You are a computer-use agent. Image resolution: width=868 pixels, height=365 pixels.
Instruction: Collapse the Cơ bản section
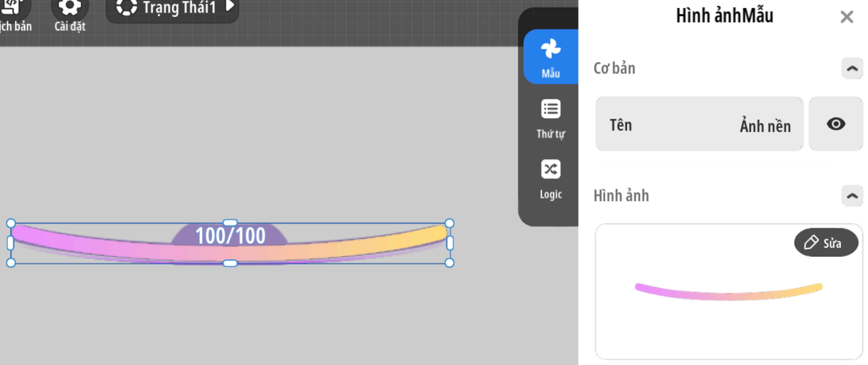coord(852,69)
